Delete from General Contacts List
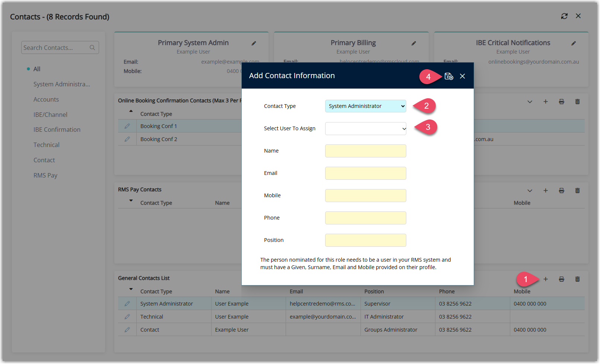This screenshot has width=600, height=364. point(578,279)
